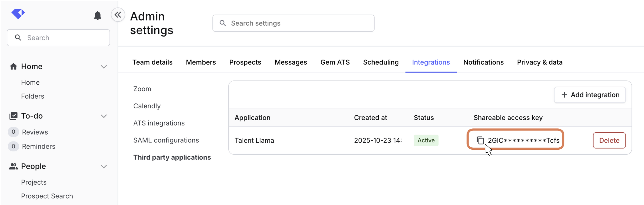Click the Search settings magnifier icon
The height and width of the screenshot is (205, 644).
coord(223,23)
